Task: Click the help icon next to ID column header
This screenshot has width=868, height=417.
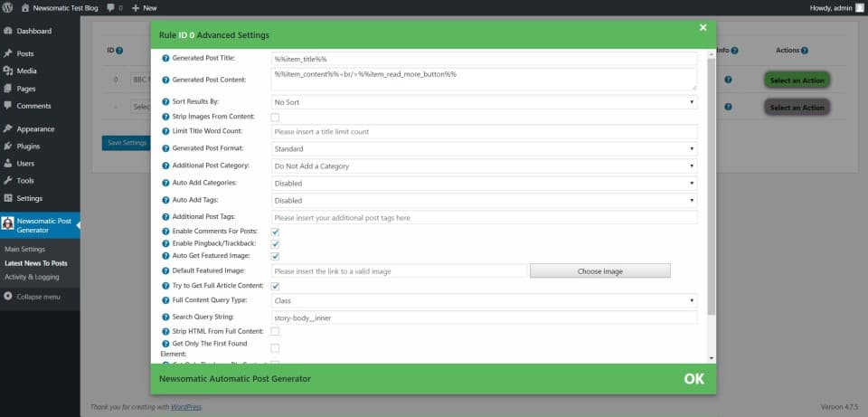Action: [x=119, y=51]
